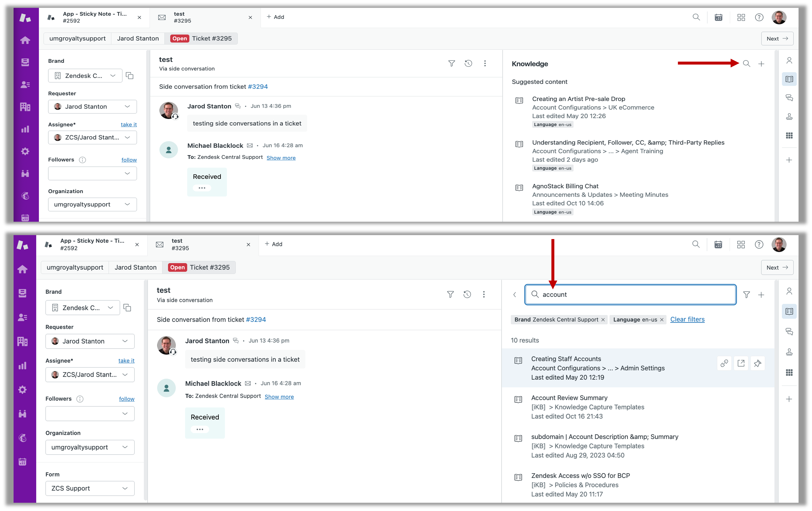Click Show more link in upper screenshot conversation
This screenshot has height=511, width=812.
click(281, 158)
